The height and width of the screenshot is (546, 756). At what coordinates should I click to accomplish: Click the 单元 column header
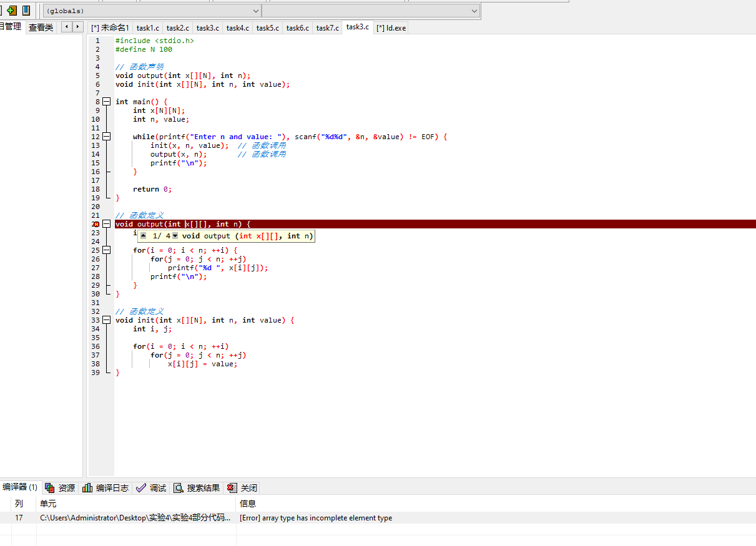(x=136, y=504)
